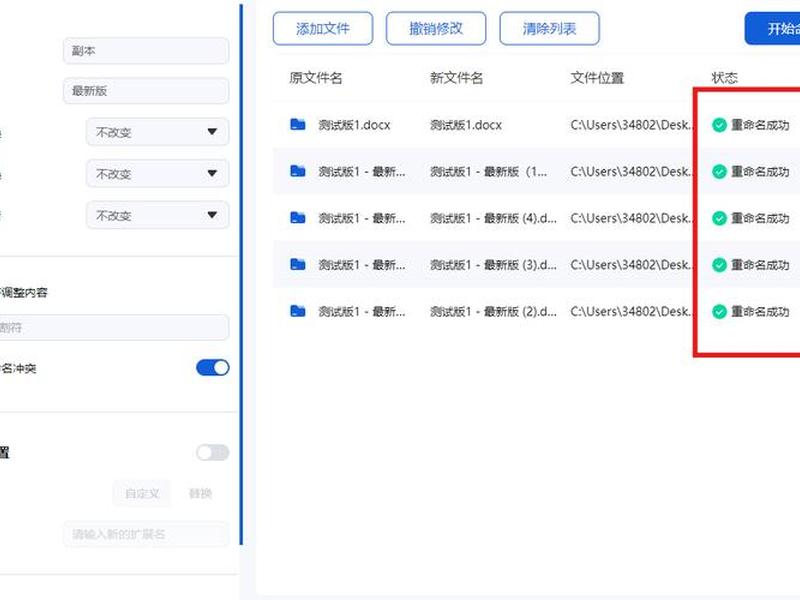Image resolution: width=800 pixels, height=600 pixels.
Task: Click the 撤销修改 button
Action: click(436, 29)
